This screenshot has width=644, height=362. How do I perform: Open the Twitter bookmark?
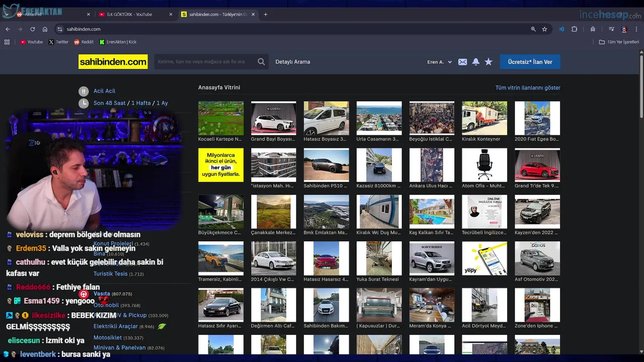coord(58,42)
